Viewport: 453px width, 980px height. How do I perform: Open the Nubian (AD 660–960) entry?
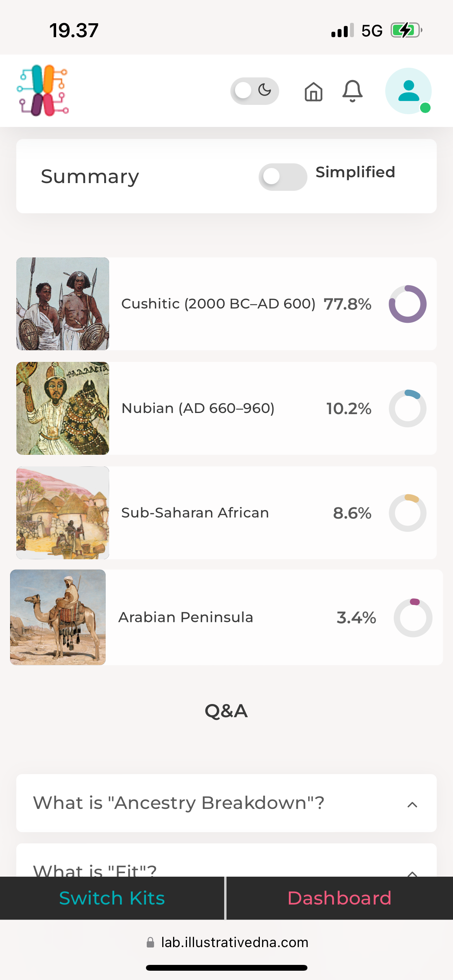tap(198, 408)
